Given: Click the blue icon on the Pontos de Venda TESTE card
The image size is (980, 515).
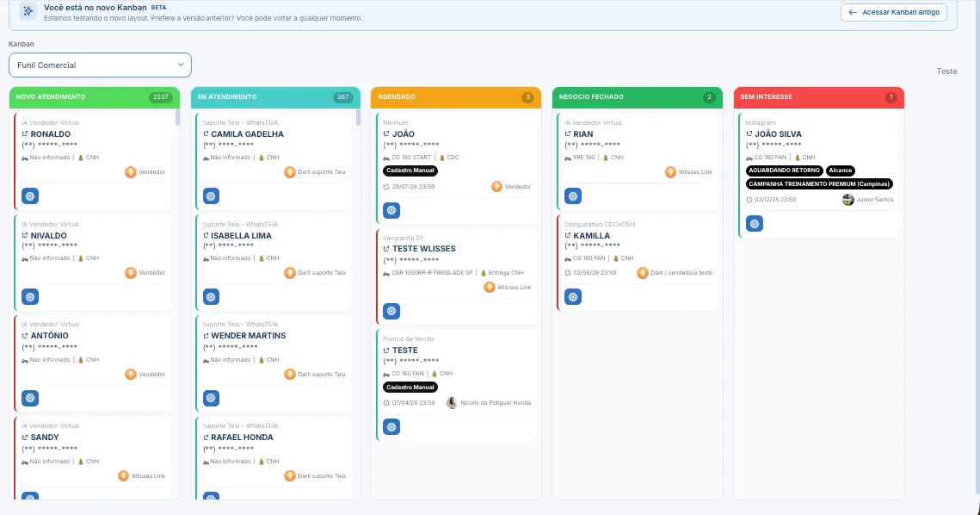Looking at the screenshot, I should point(391,427).
